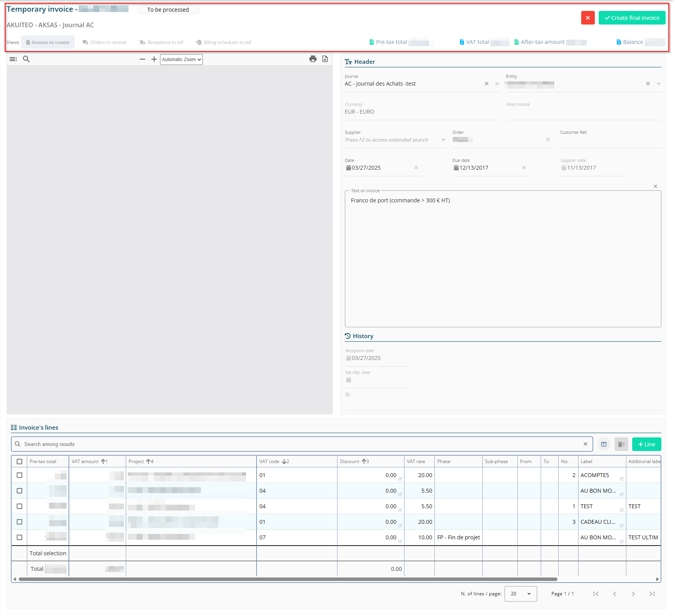The height and width of the screenshot is (616, 675).
Task: Select the TEST invoice line checkbox
Action: [x=19, y=506]
